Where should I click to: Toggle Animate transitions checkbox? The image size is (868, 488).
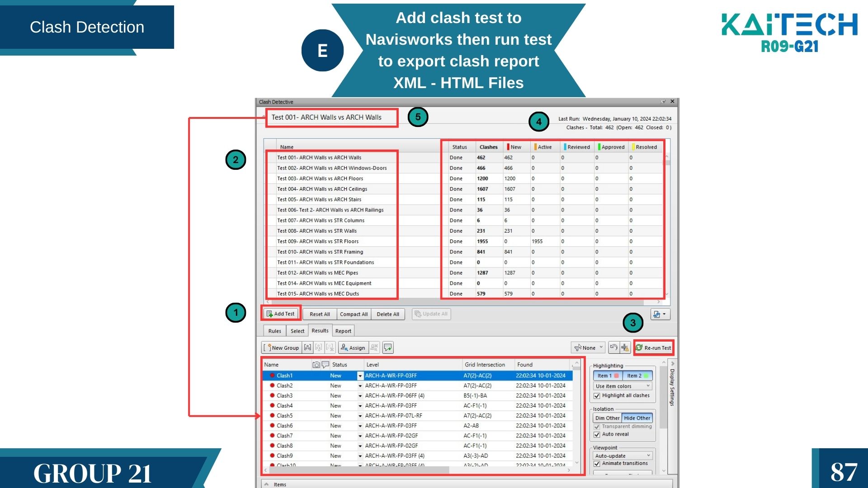597,464
